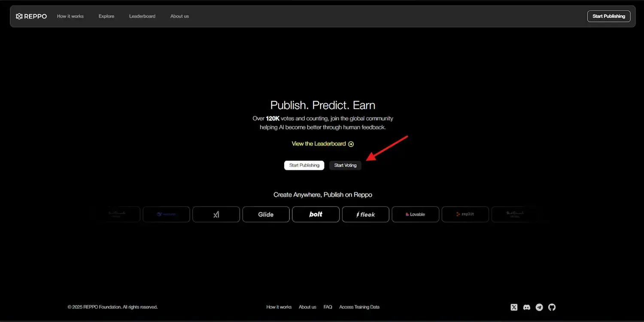The image size is (644, 322).
Task: Select "About us" in the header menu
Action: 179,16
